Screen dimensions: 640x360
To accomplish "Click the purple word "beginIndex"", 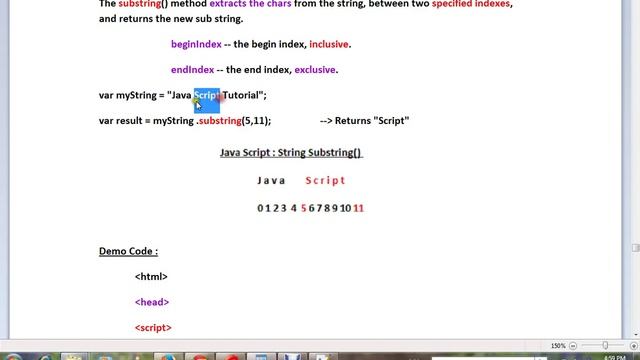I will (x=196, y=44).
